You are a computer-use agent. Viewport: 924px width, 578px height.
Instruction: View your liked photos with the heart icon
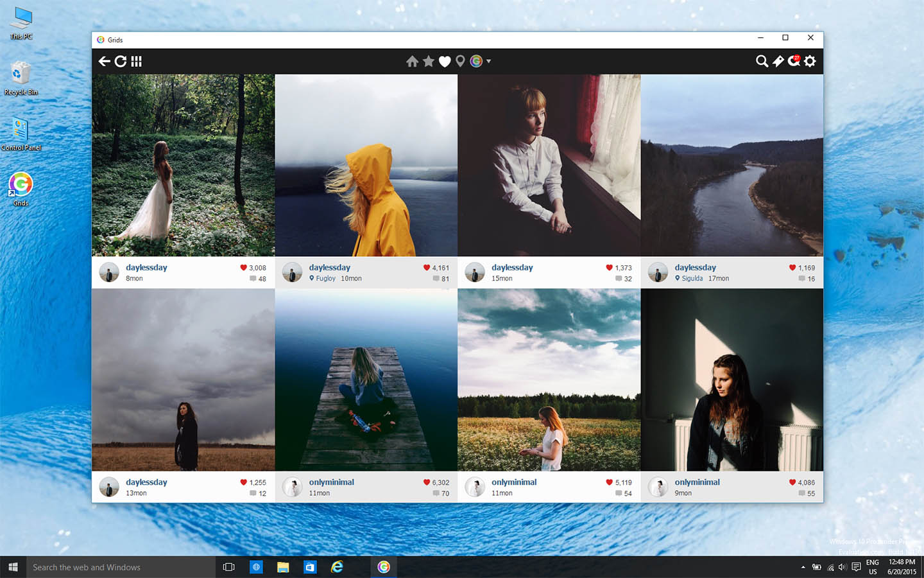coord(445,61)
